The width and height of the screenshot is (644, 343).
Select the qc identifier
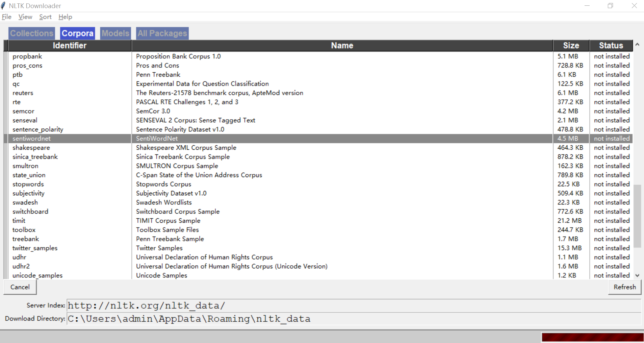pyautogui.click(x=16, y=84)
